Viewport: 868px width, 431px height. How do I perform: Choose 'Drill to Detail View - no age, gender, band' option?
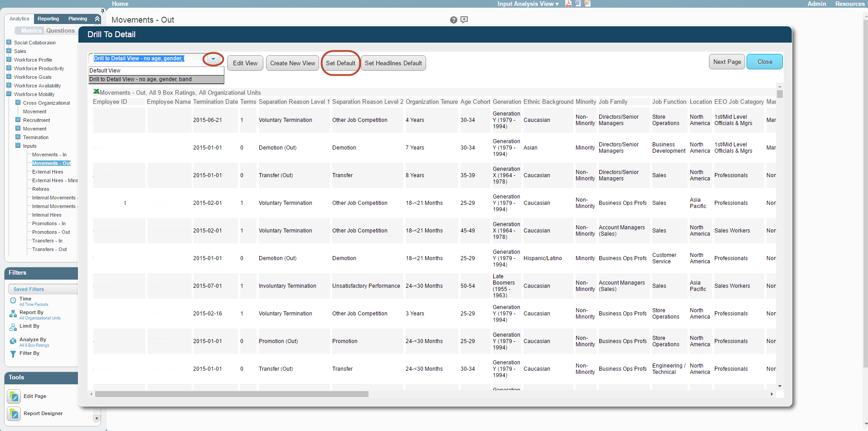[156, 79]
